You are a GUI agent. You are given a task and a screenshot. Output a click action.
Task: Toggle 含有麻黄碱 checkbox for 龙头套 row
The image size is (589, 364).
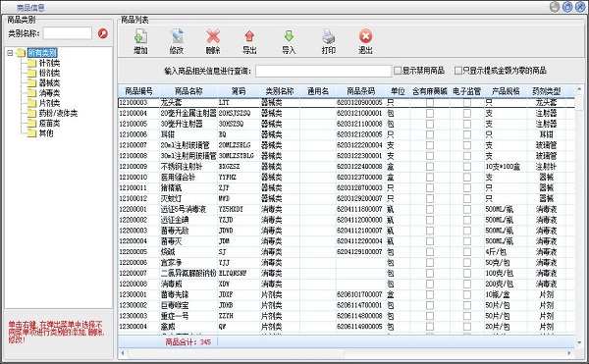point(430,102)
